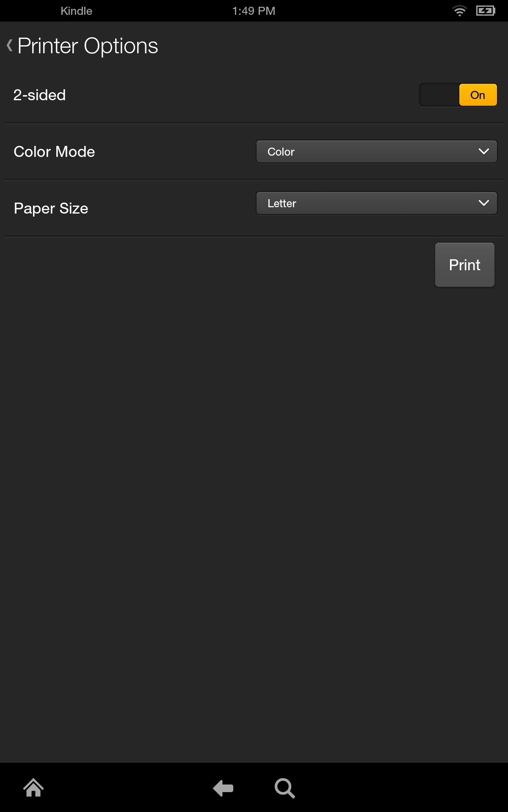Viewport: 508px width, 812px height.
Task: Open Search from the bottom navigation bar
Action: tap(285, 787)
